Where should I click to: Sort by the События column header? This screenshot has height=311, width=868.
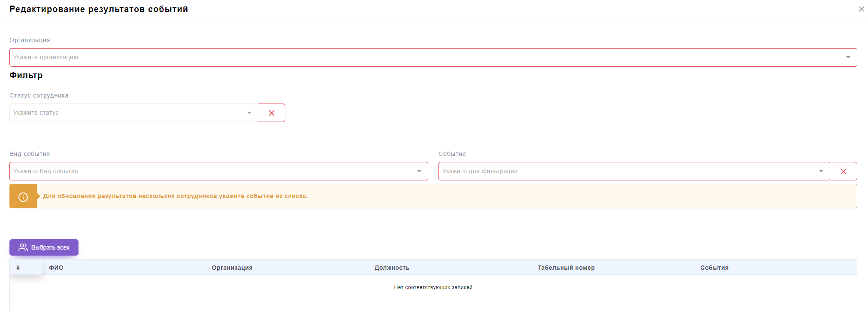pos(714,268)
